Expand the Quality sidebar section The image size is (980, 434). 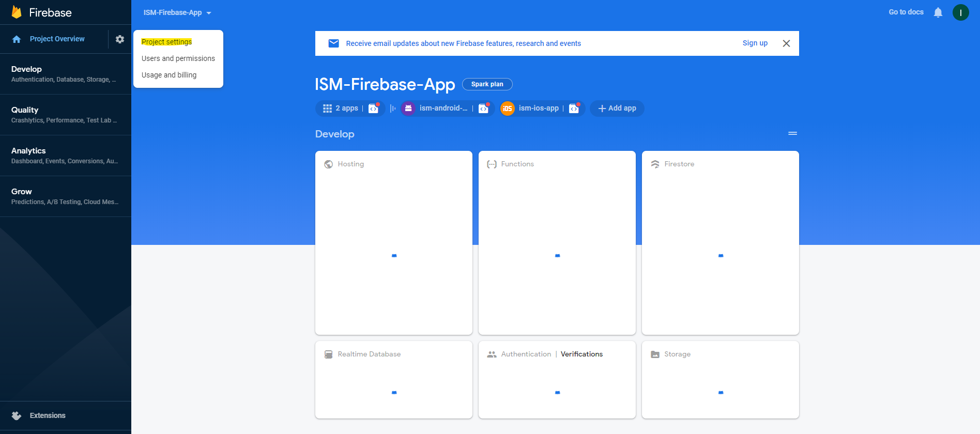coord(65,115)
